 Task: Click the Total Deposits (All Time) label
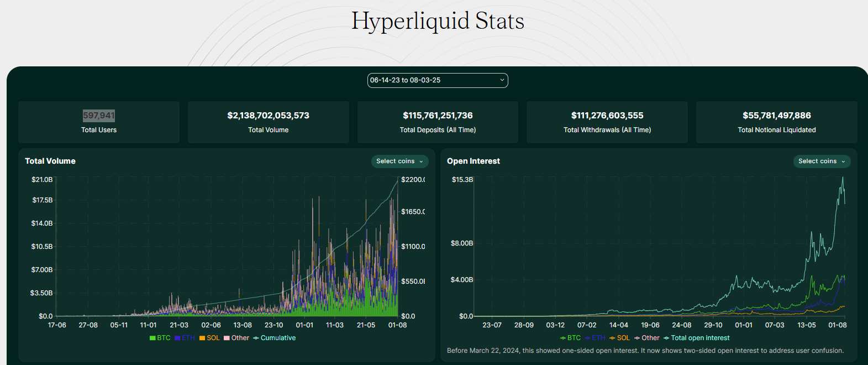pos(438,130)
